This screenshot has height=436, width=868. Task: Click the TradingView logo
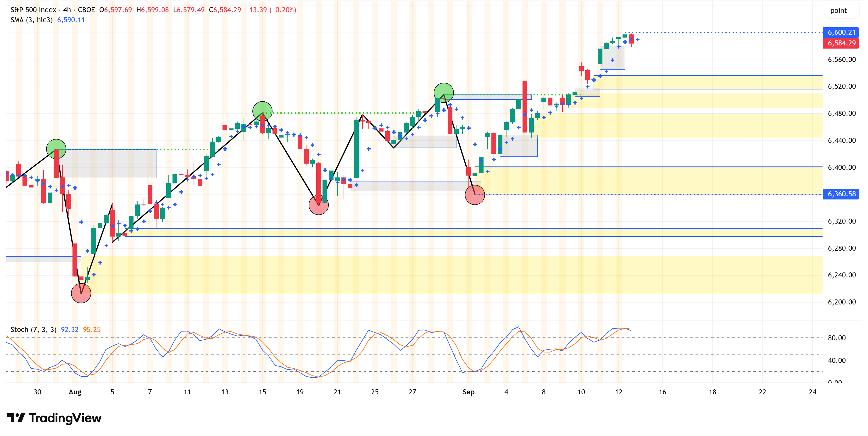click(x=54, y=418)
